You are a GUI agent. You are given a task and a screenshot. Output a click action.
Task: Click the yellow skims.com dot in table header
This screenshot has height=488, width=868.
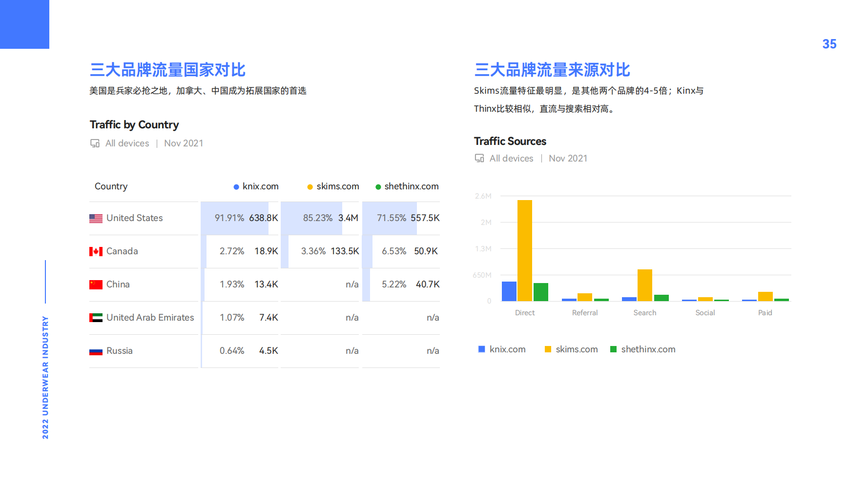point(310,187)
